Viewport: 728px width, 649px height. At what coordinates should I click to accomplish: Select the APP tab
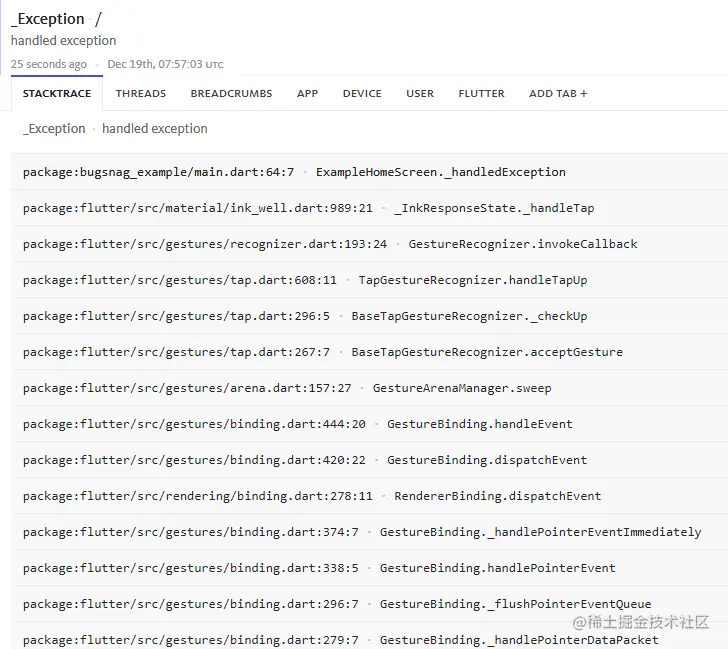(307, 93)
